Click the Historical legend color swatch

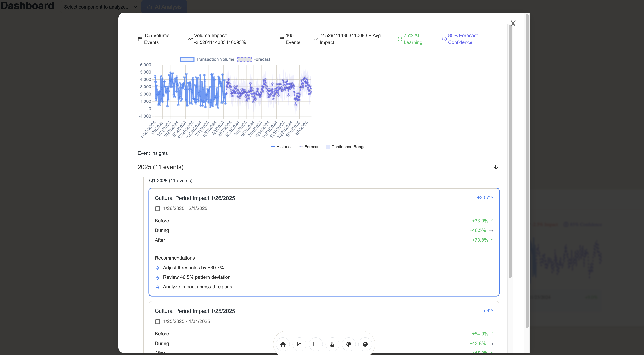[273, 147]
